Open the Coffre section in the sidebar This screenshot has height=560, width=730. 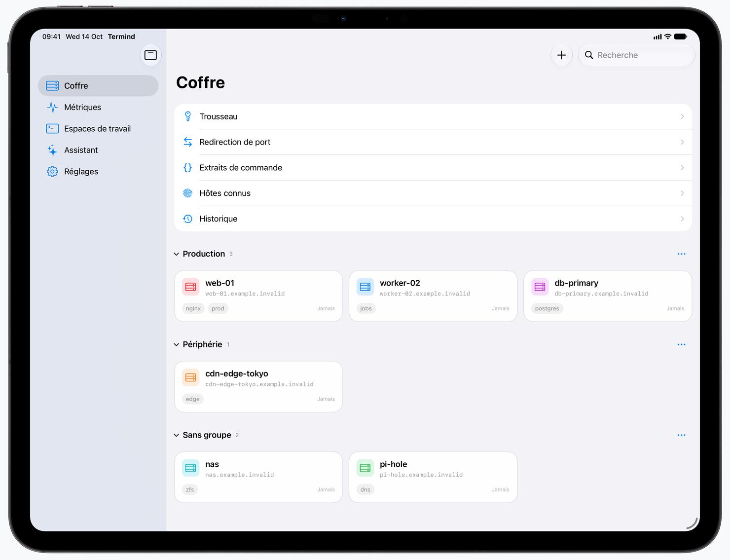pos(98,86)
